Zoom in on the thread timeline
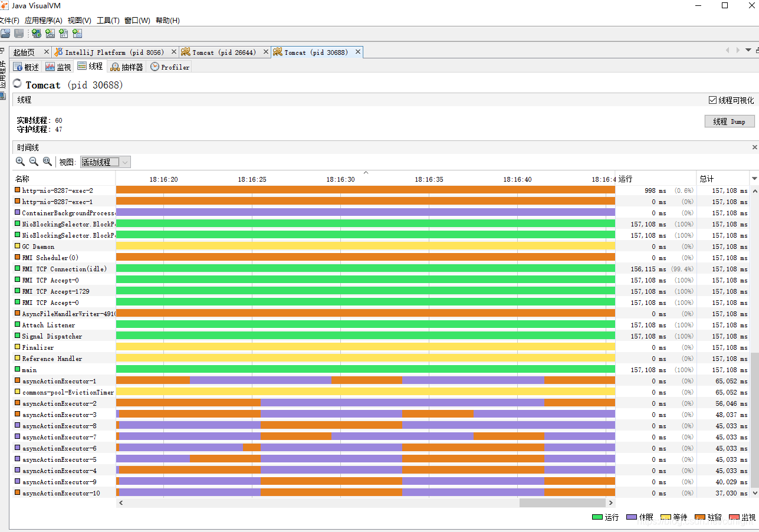 [x=21, y=162]
